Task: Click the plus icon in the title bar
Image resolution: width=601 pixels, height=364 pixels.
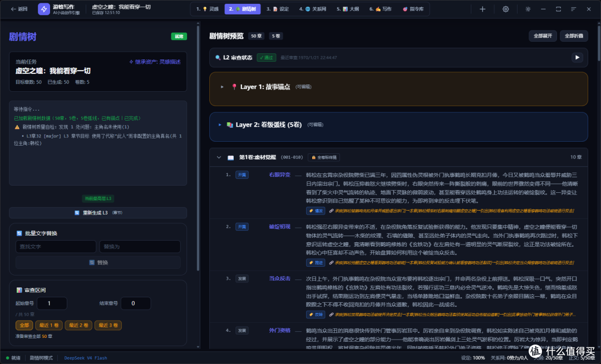Action: [x=482, y=9]
